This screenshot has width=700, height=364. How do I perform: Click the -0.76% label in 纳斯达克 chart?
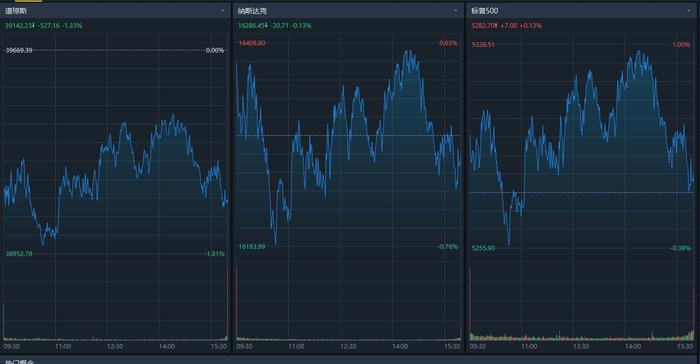tap(448, 247)
